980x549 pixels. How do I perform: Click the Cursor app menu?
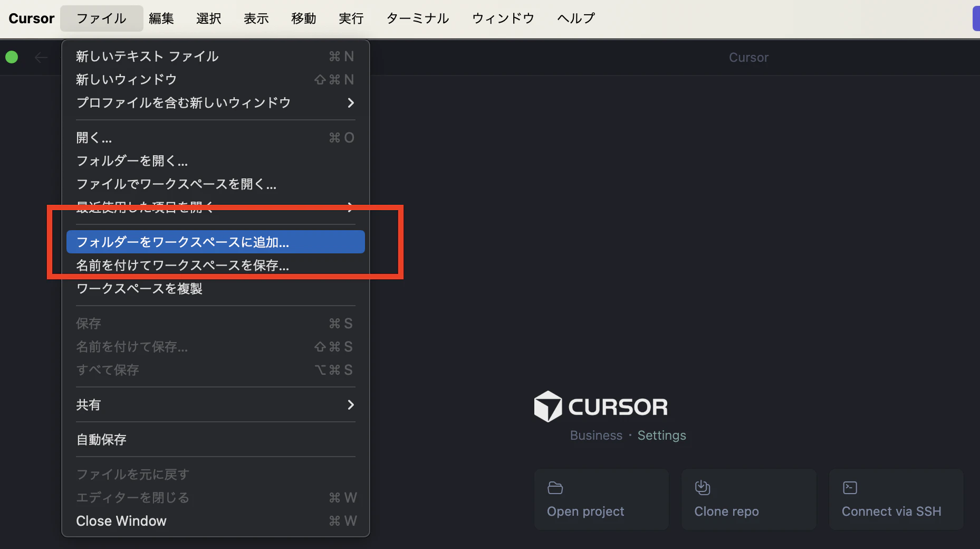[32, 18]
